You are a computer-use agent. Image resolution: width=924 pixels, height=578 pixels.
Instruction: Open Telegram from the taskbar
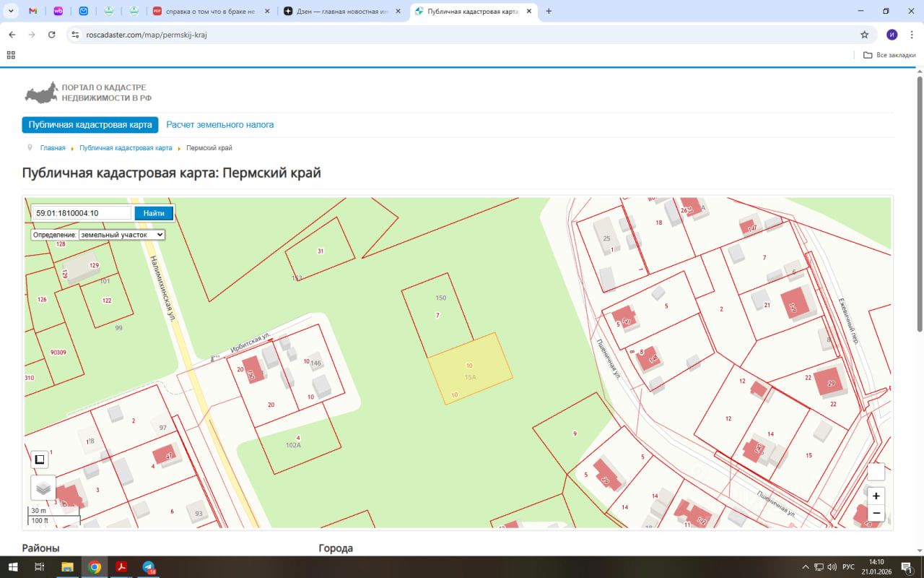pyautogui.click(x=149, y=567)
